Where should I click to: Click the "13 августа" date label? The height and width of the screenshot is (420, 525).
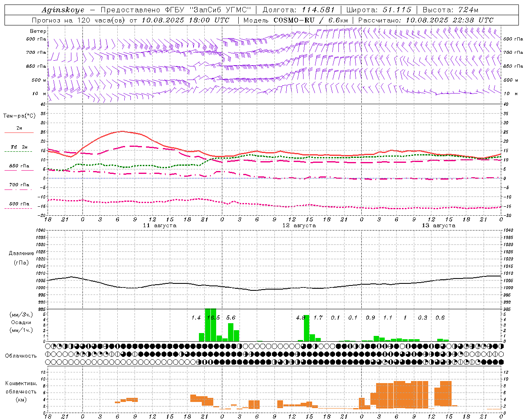438,226
